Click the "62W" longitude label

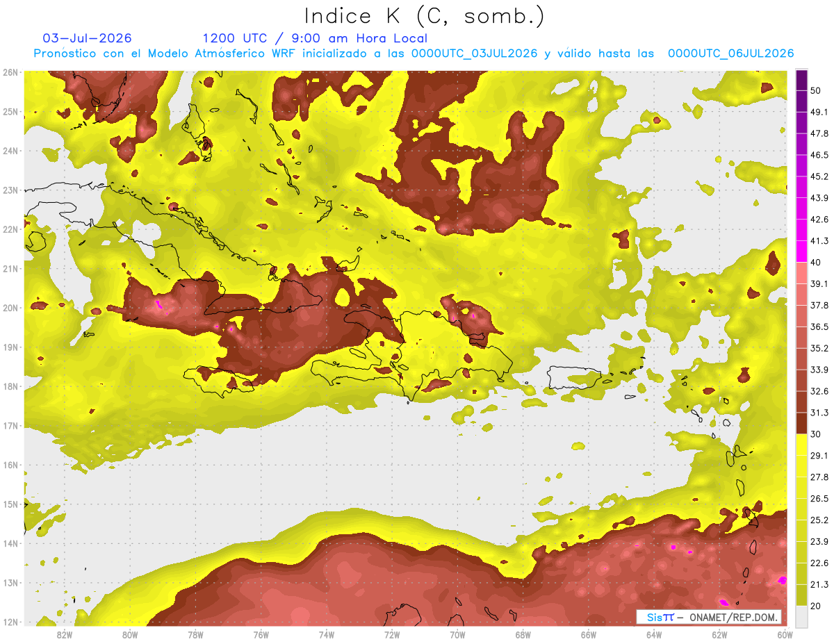pos(720,634)
